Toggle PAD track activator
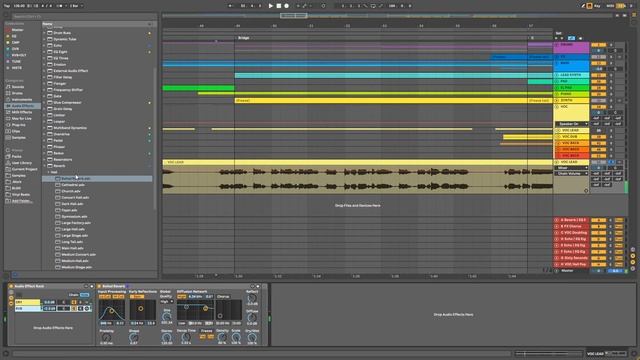Image resolution: width=640 pixels, height=360 pixels. coord(598,82)
